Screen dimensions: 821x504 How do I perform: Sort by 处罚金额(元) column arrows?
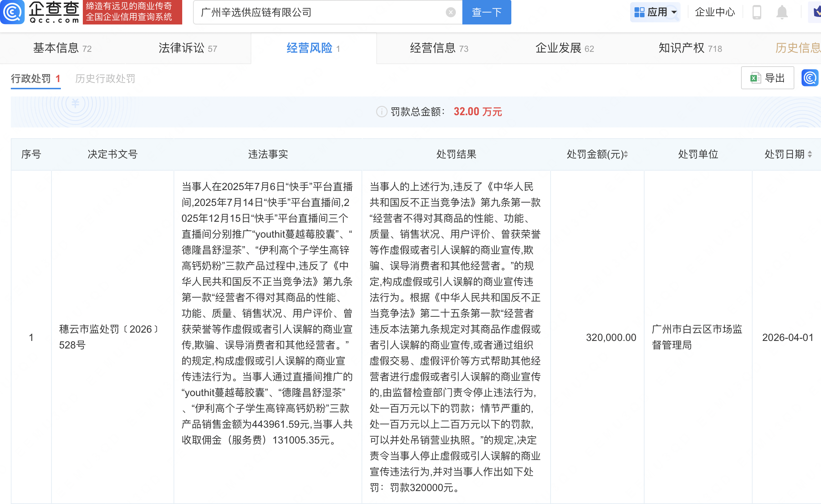(x=626, y=154)
